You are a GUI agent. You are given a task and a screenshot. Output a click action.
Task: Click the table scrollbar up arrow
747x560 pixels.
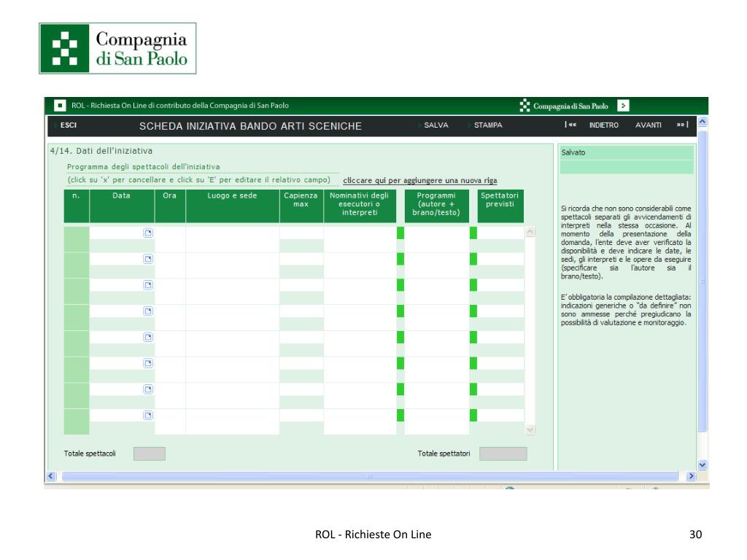pyautogui.click(x=530, y=232)
